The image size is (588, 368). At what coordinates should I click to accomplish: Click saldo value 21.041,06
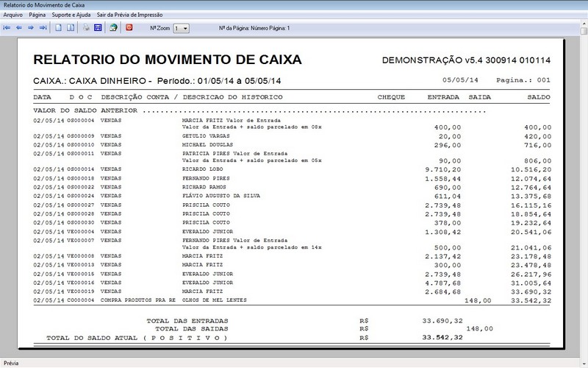click(531, 248)
